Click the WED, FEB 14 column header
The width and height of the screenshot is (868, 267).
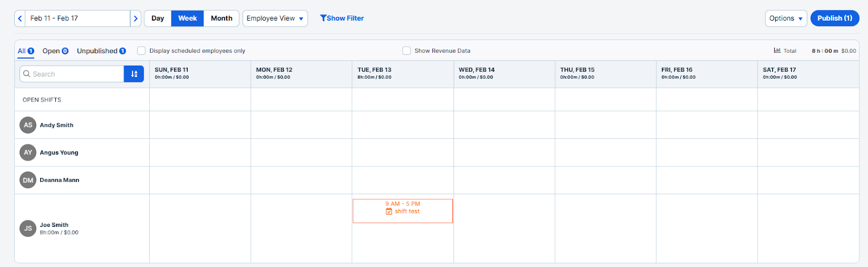coord(504,74)
